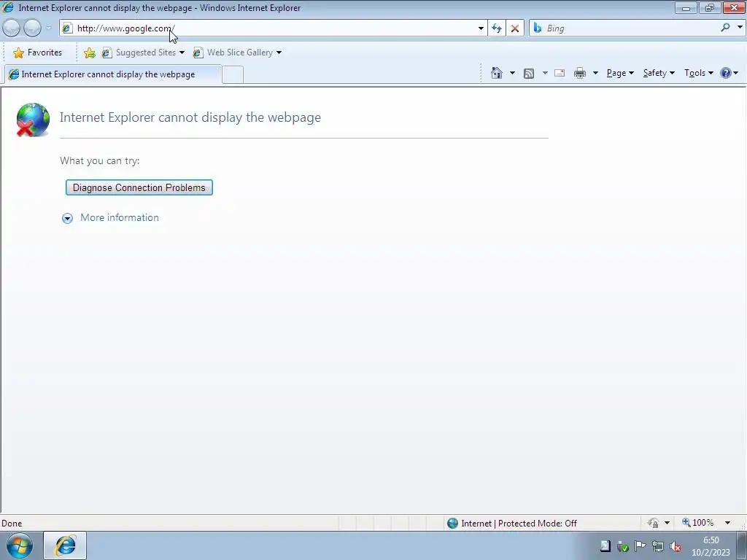747x560 pixels.
Task: Click the Print icon
Action: pyautogui.click(x=580, y=73)
